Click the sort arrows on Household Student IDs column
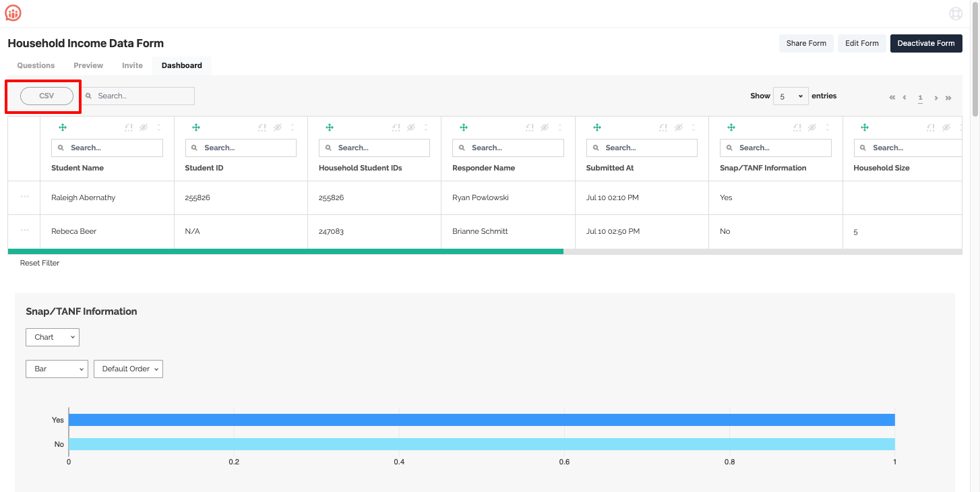 [x=426, y=127]
